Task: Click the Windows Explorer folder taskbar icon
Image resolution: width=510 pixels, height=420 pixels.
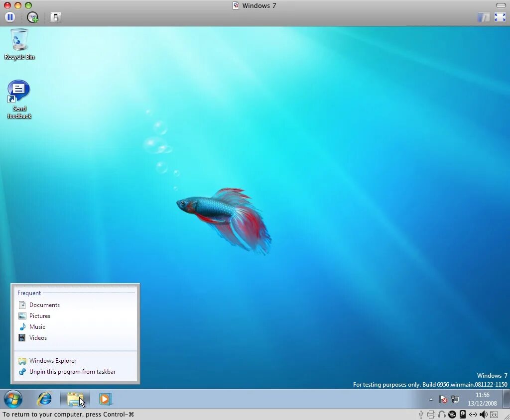Action: coord(75,399)
